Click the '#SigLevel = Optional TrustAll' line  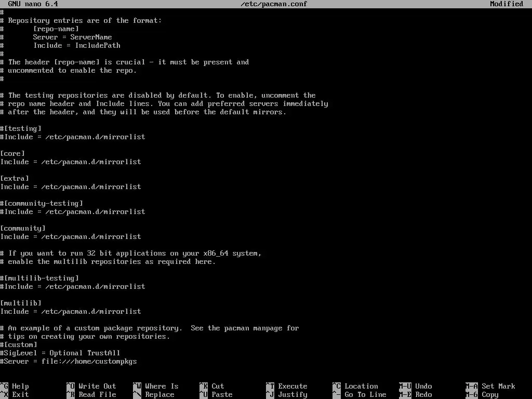[x=60, y=353]
